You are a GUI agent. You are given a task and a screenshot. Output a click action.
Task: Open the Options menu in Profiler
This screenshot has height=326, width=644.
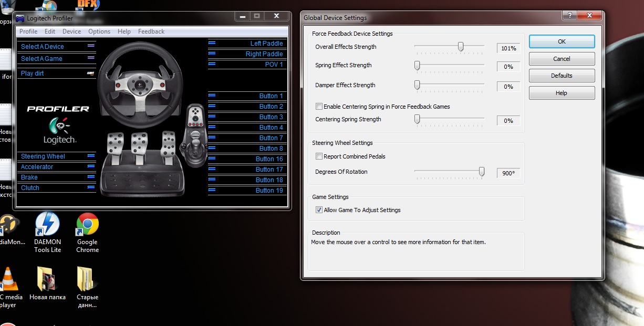(99, 31)
